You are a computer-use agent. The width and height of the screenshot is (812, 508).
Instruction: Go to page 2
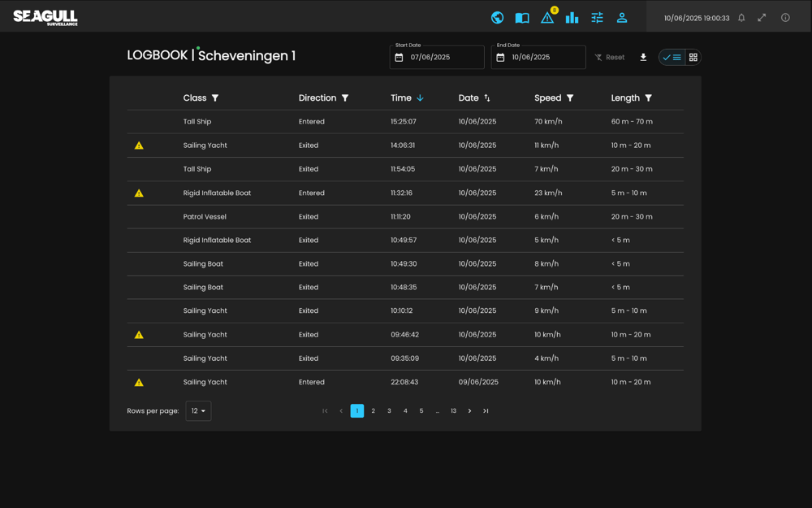[x=373, y=411]
